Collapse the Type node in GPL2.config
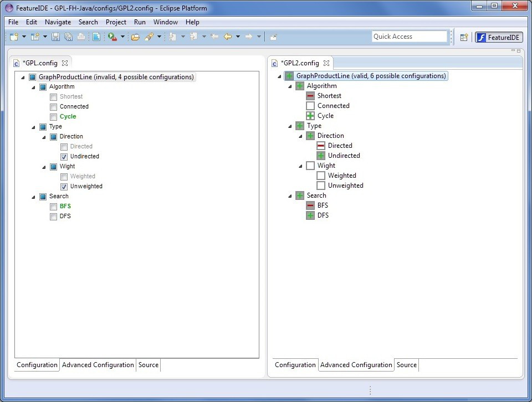532x402 pixels. click(x=290, y=126)
